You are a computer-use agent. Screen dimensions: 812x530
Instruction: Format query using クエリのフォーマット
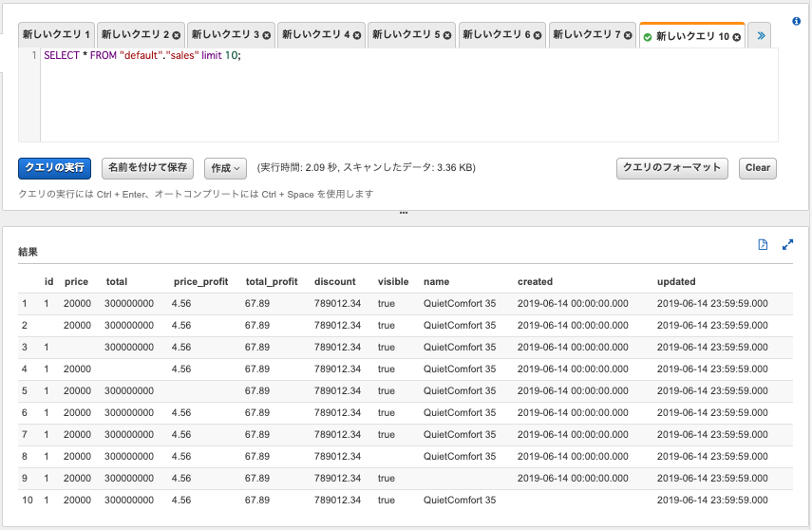672,168
